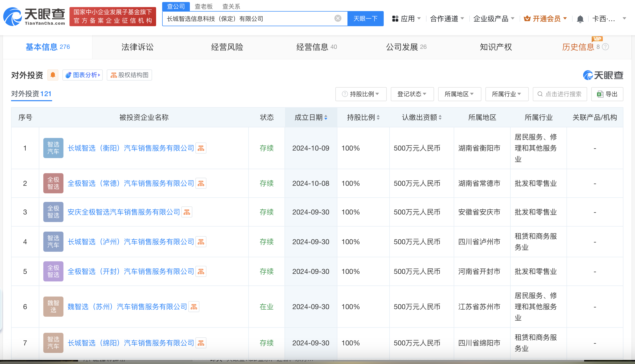
Task: Open the 开通会员 membership dropdown
Action: [545, 19]
